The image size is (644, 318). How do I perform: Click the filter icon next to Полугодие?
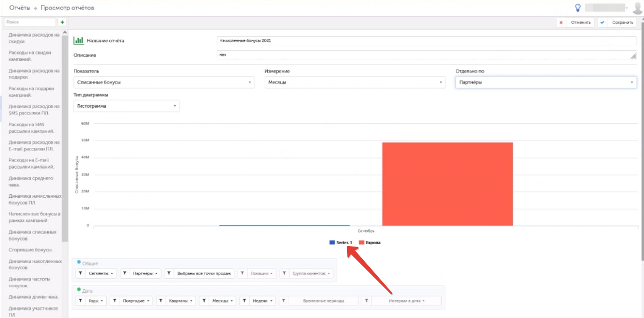pyautogui.click(x=115, y=300)
